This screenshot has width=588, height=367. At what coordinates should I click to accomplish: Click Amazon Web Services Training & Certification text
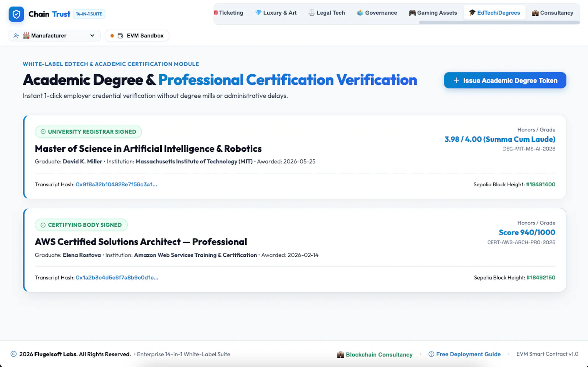click(196, 255)
